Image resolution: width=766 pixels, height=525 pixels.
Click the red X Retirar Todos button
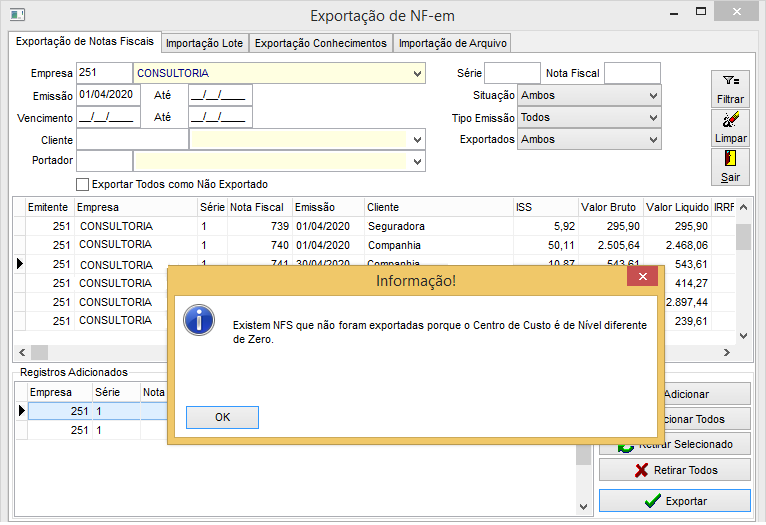pyautogui.click(x=674, y=470)
